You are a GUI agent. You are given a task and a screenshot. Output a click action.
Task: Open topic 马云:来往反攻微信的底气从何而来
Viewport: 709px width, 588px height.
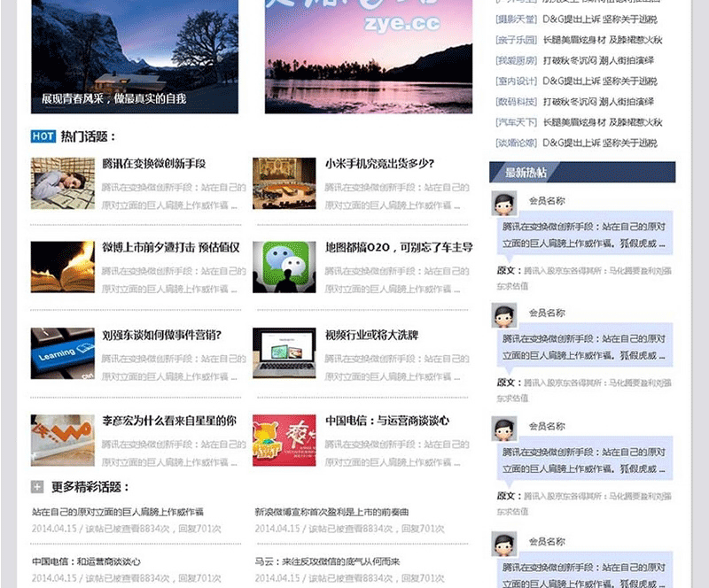(327, 561)
